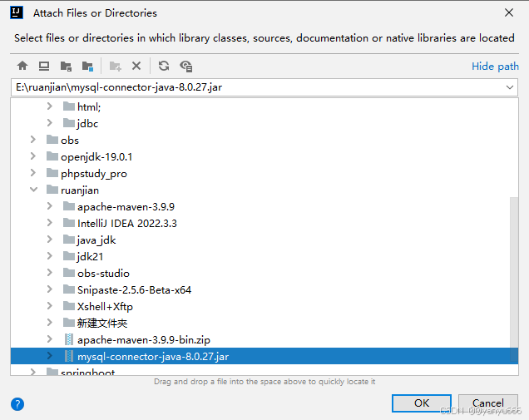Expand the mysql-connector-java-8.0.27.jar archive
Screen dimensions: 529x420
(x=50, y=356)
